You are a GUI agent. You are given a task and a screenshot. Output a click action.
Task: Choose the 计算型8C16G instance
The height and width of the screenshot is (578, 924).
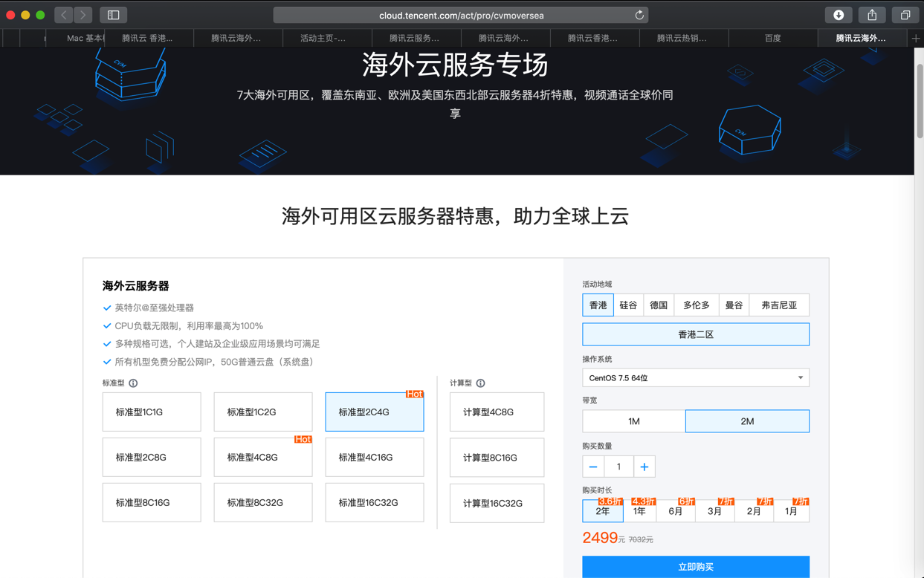click(497, 458)
